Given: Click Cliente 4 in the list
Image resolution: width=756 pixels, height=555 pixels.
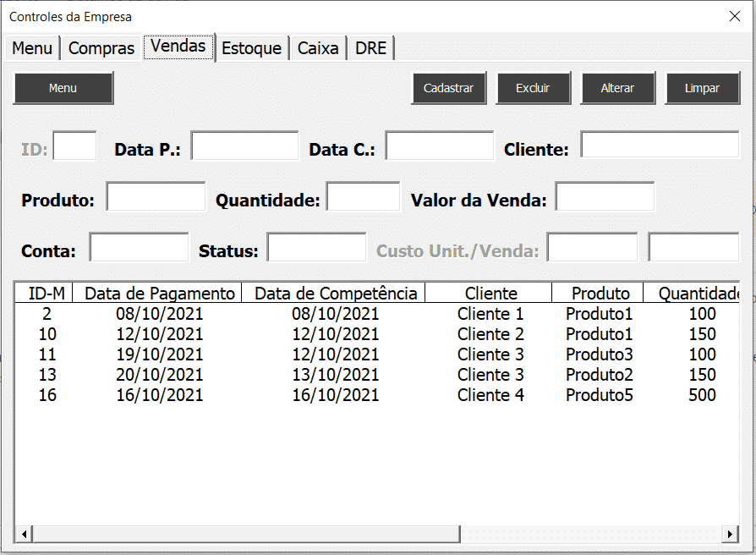Looking at the screenshot, I should click(x=490, y=395).
